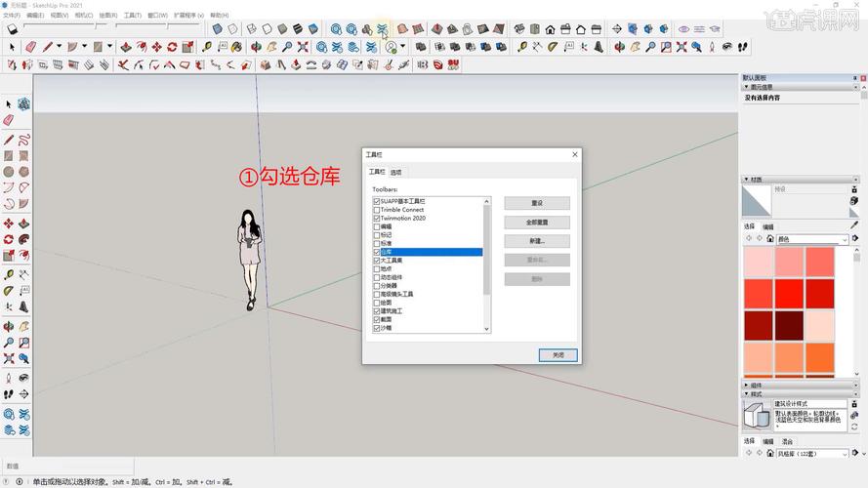
Task: Click the eyedropper sample paint icon
Action: [x=854, y=225]
